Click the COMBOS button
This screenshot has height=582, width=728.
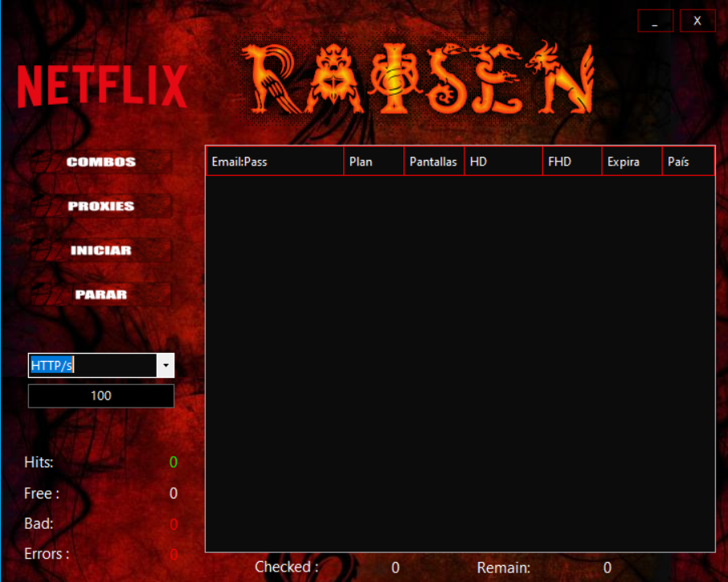tap(101, 162)
